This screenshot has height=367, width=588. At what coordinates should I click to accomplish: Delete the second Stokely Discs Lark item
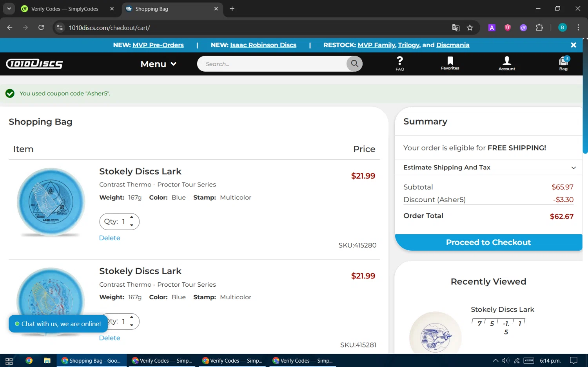(110, 338)
